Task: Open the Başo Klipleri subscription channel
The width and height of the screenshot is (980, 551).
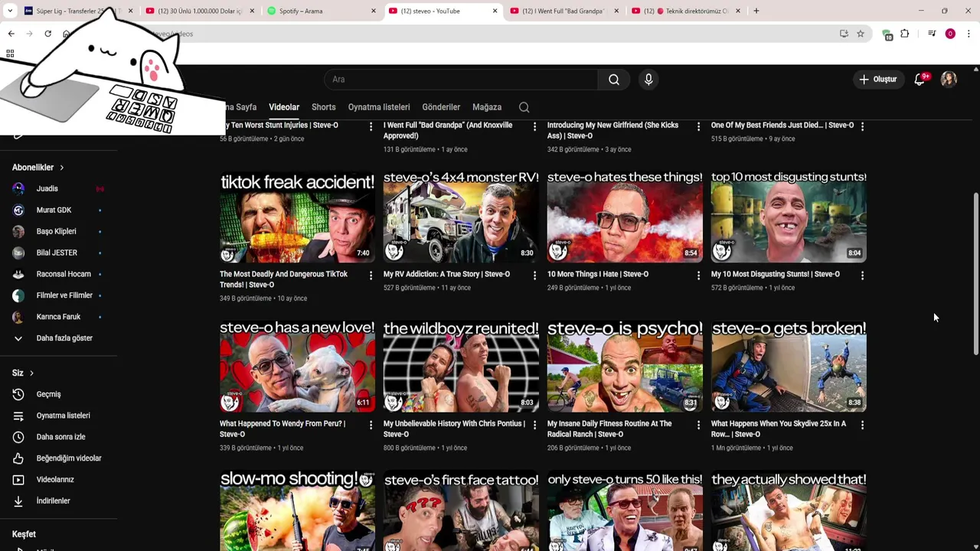Action: (58, 232)
